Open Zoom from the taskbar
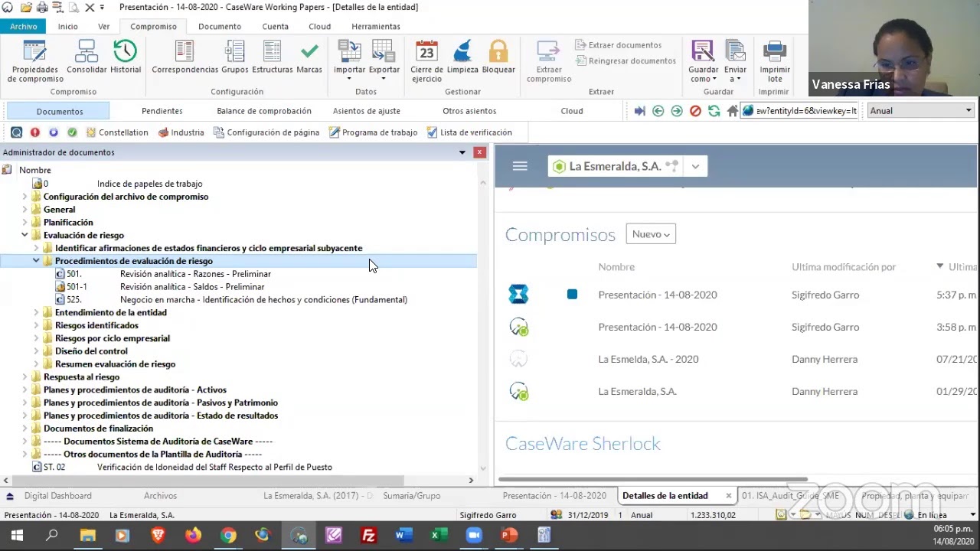This screenshot has width=980, height=551. 474,535
